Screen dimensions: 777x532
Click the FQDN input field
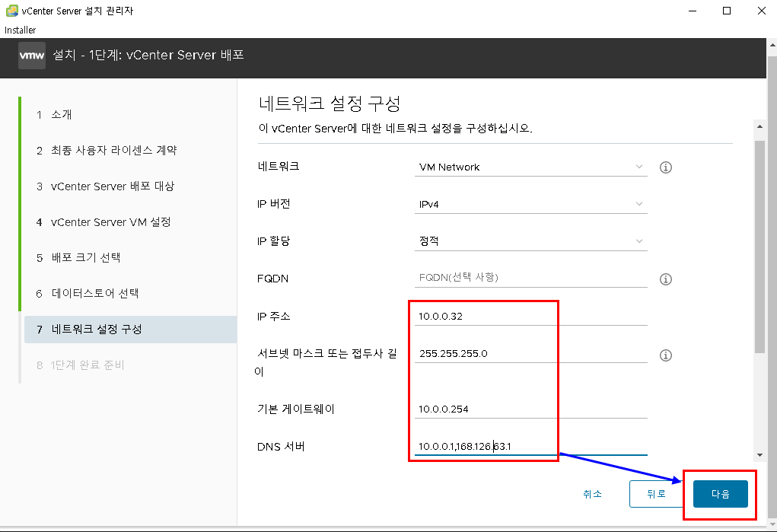click(x=530, y=278)
